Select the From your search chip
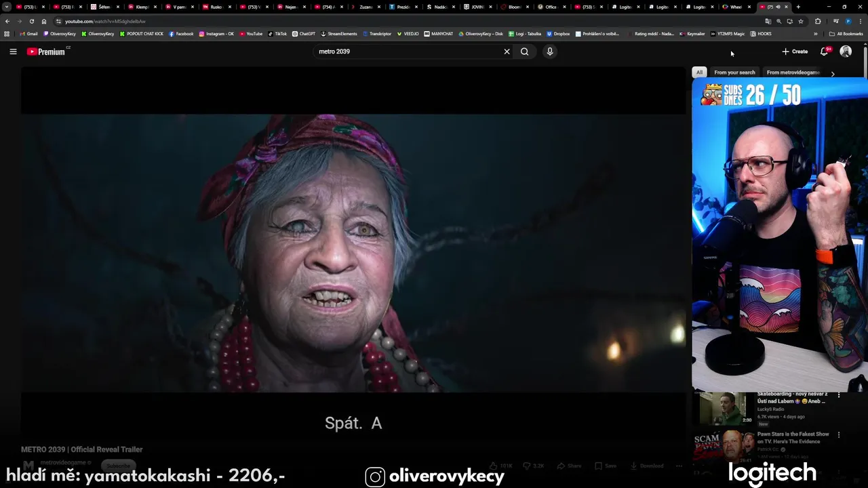Viewport: 868px width, 488px height. [734, 73]
